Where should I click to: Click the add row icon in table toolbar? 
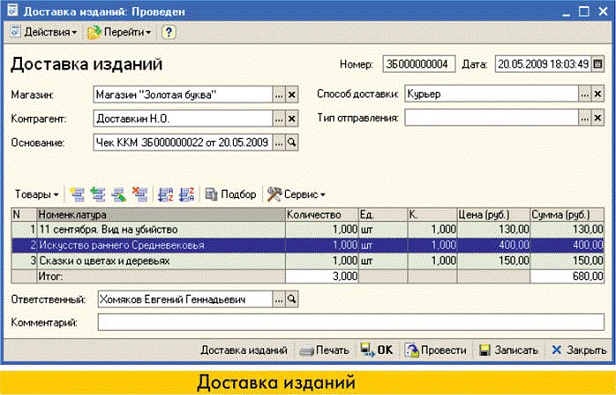(x=77, y=195)
